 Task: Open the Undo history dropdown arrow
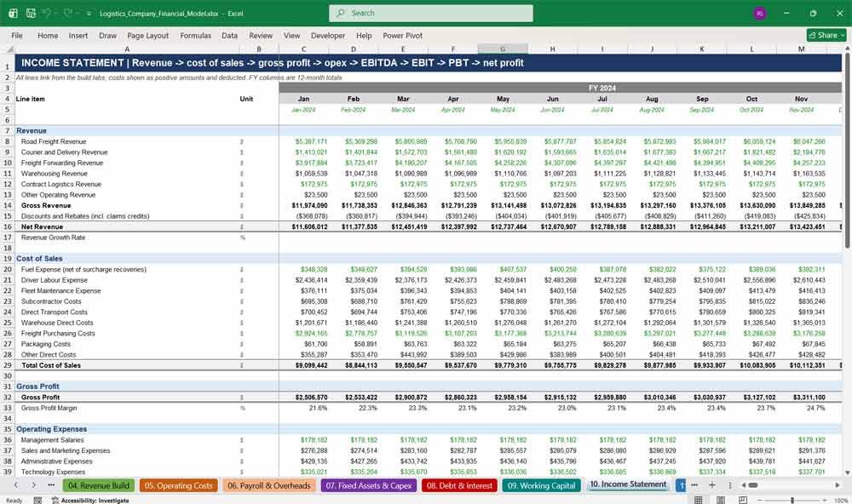[56, 14]
